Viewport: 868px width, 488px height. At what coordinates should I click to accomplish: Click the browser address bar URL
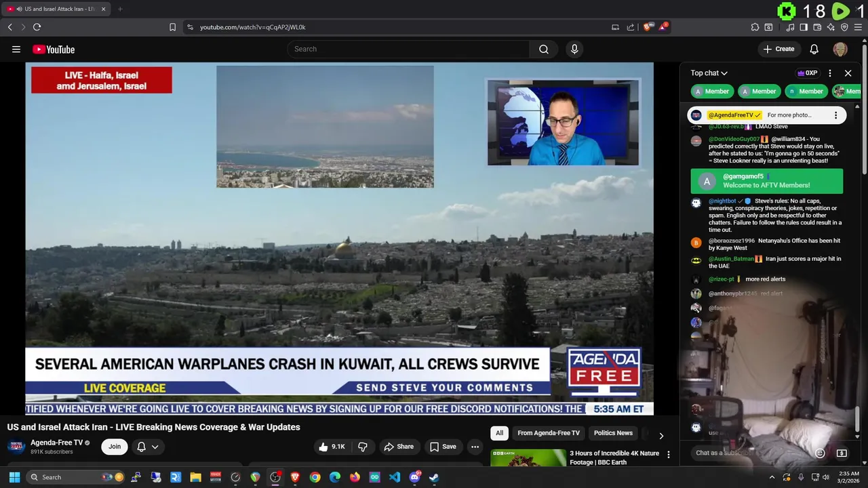pyautogui.click(x=253, y=27)
